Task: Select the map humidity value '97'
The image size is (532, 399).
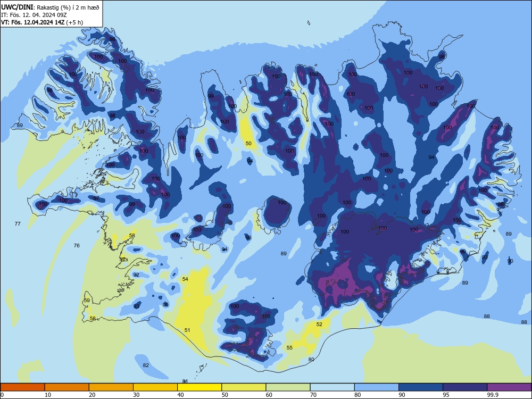Action: [x=96, y=198]
